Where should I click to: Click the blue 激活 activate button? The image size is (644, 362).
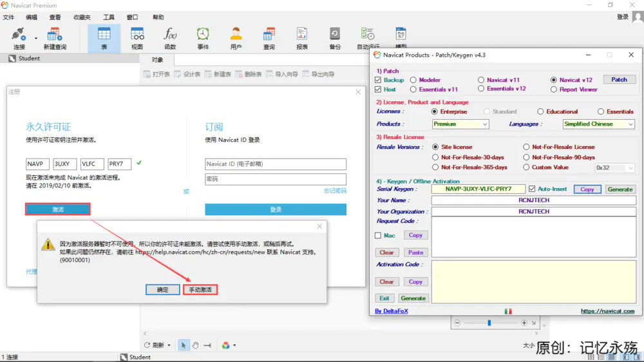tap(57, 209)
